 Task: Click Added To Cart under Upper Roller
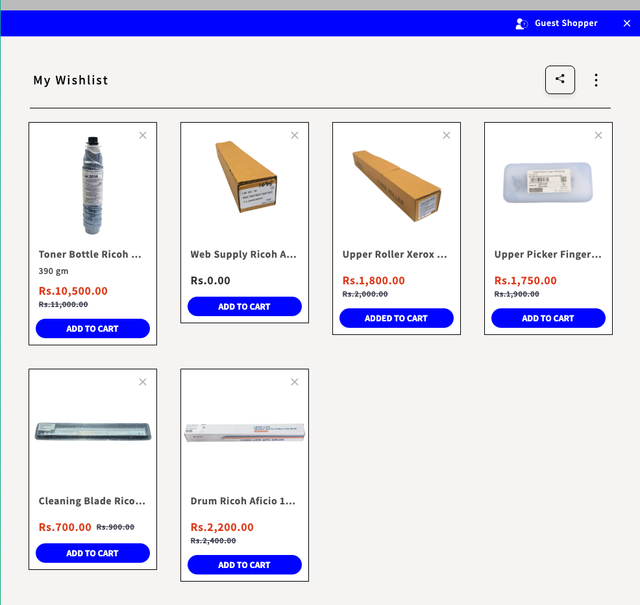(396, 318)
